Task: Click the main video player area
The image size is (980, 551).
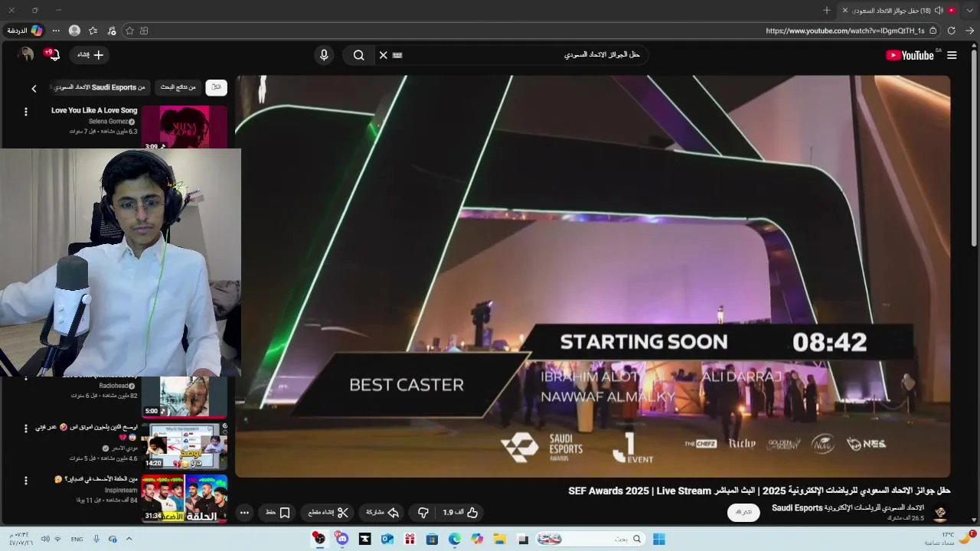Action: pyautogui.click(x=593, y=276)
